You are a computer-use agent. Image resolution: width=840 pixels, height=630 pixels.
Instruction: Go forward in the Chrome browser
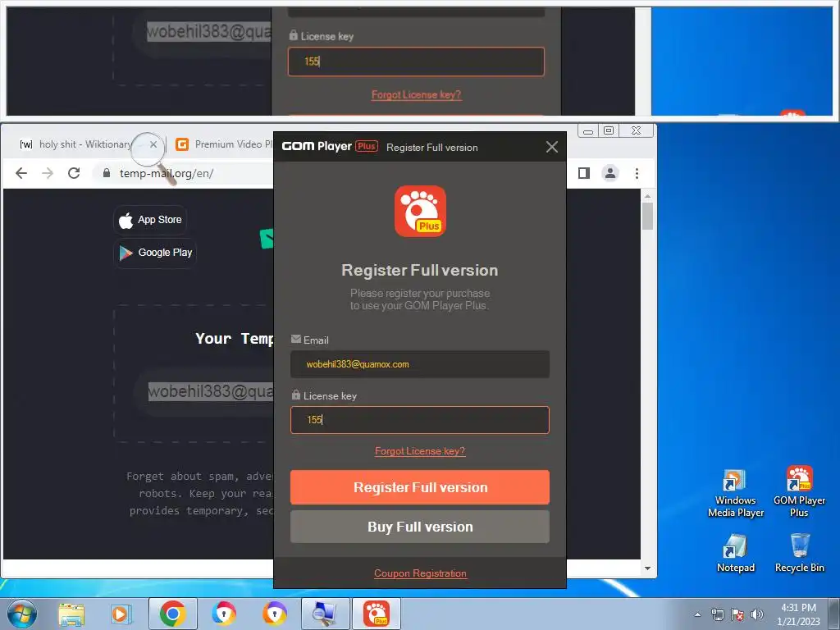click(48, 173)
